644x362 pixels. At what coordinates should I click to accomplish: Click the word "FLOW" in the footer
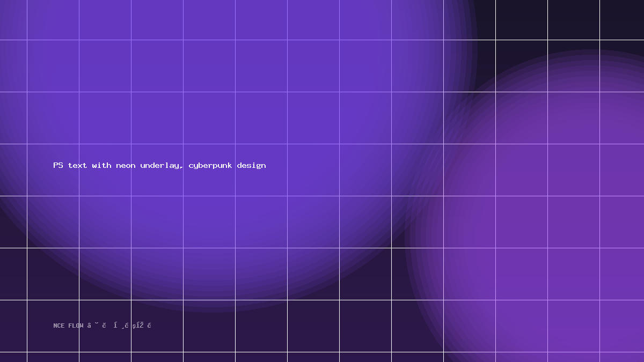(x=76, y=326)
